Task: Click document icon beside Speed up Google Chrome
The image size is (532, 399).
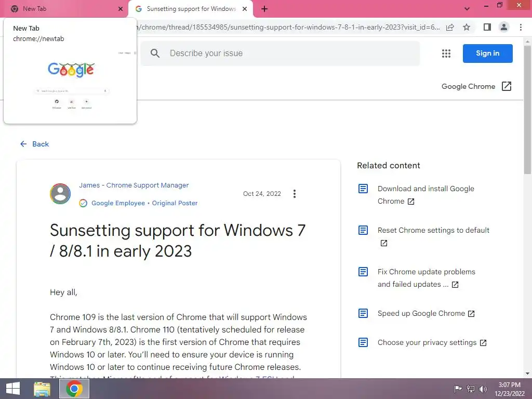Action: coord(363,313)
